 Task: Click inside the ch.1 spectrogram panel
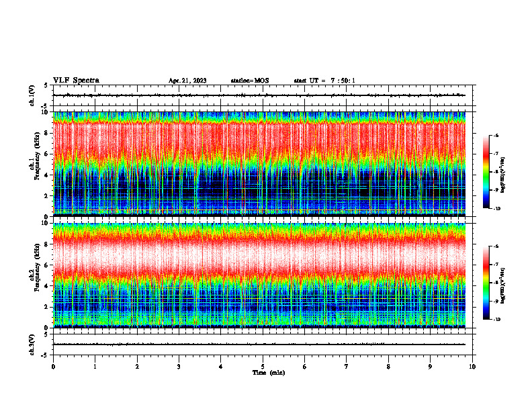259,164
